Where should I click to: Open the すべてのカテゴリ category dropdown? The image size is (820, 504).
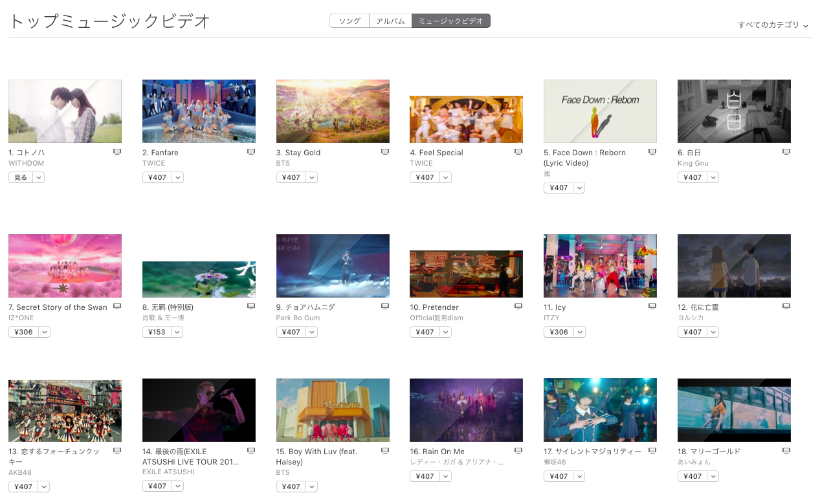[773, 24]
